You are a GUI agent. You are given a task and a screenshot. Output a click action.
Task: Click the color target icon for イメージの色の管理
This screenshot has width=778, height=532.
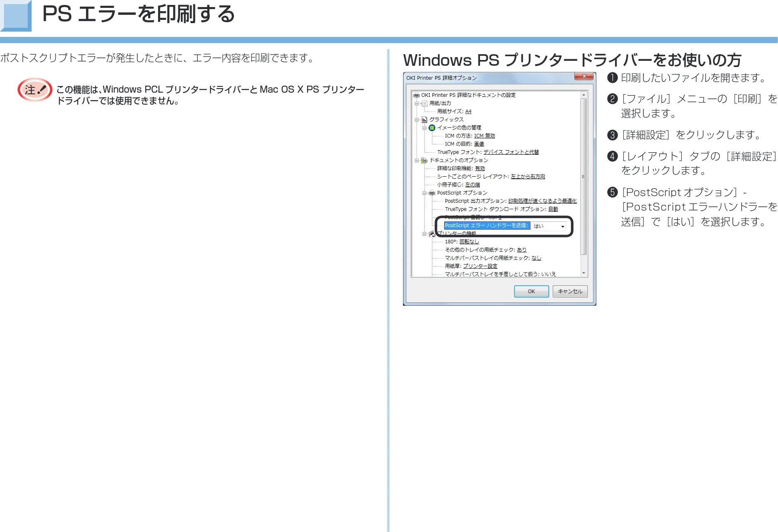(x=432, y=128)
